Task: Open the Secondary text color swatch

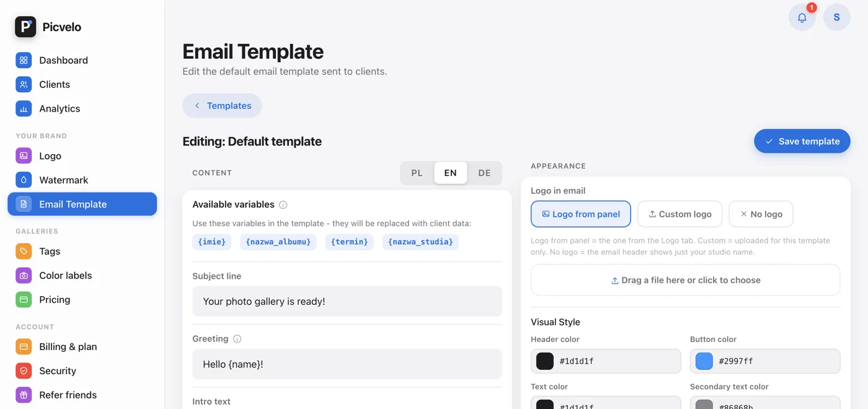Action: pyautogui.click(x=704, y=405)
